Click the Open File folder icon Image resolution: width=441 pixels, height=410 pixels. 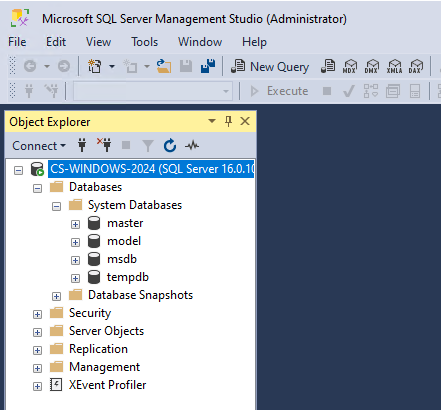point(164,66)
